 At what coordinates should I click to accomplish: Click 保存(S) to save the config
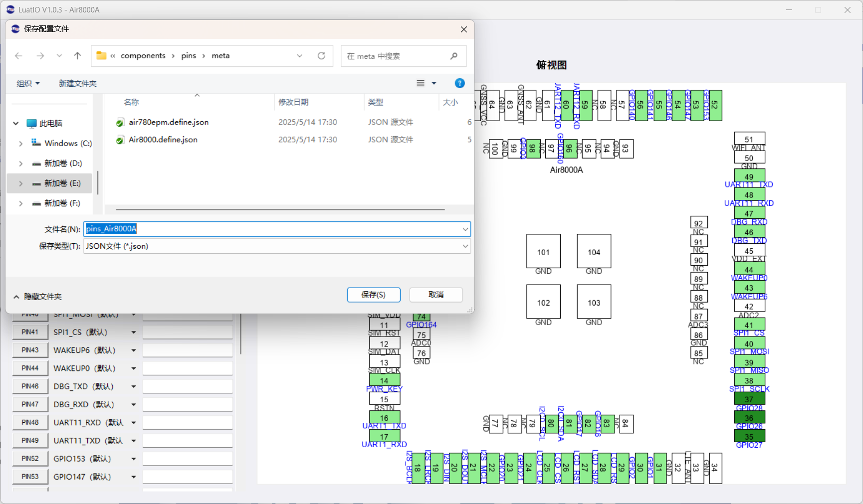(374, 295)
